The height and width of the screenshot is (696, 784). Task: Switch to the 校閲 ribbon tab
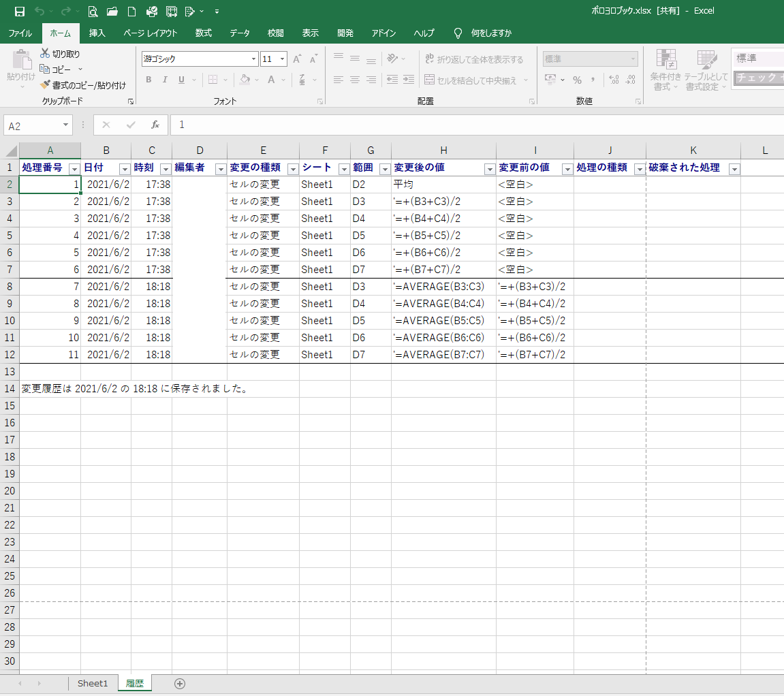pos(275,33)
